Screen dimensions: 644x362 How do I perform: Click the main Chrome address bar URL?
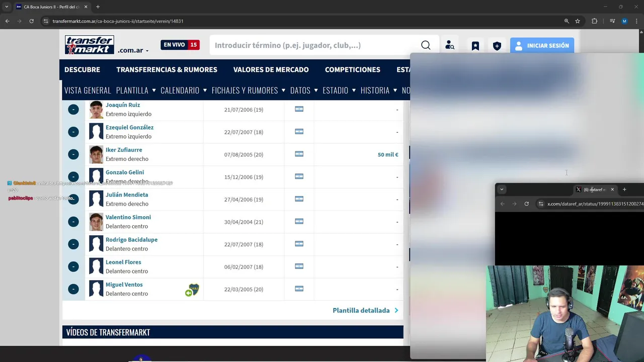coord(118,21)
